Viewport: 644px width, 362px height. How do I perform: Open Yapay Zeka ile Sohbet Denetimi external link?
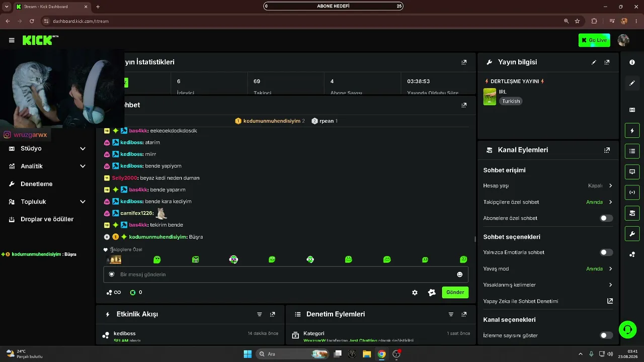pos(610,301)
